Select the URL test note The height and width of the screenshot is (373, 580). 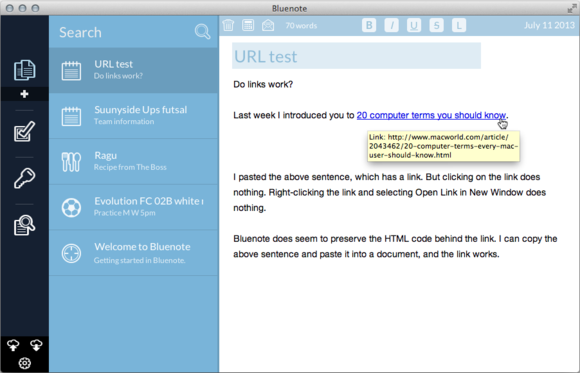[134, 70]
